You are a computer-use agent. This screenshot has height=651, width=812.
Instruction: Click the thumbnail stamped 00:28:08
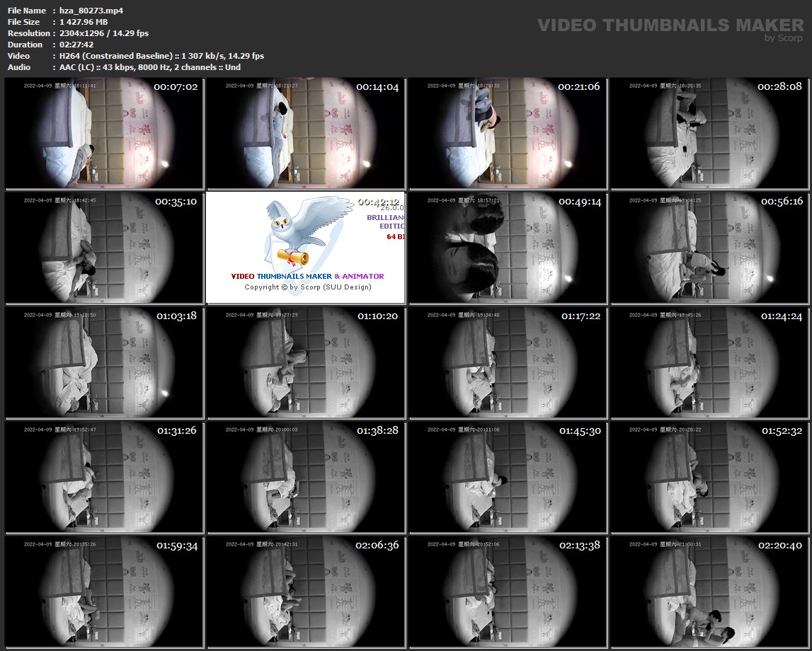coord(709,133)
